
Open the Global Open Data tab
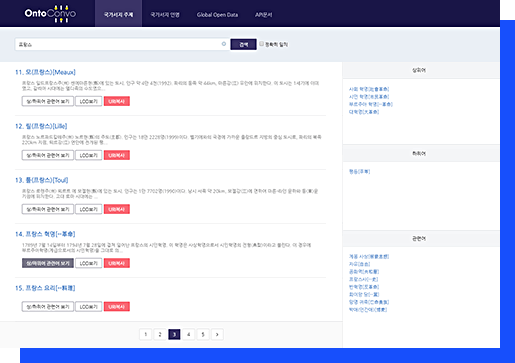click(x=217, y=15)
